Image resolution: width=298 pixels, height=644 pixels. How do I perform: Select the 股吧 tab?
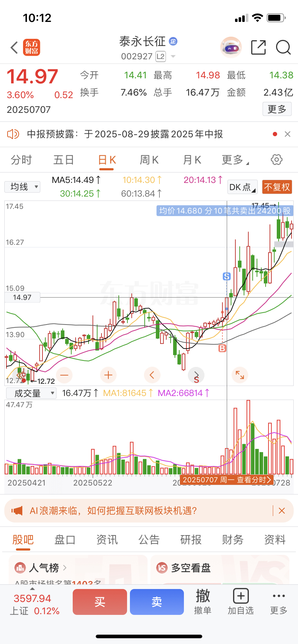pyautogui.click(x=23, y=540)
